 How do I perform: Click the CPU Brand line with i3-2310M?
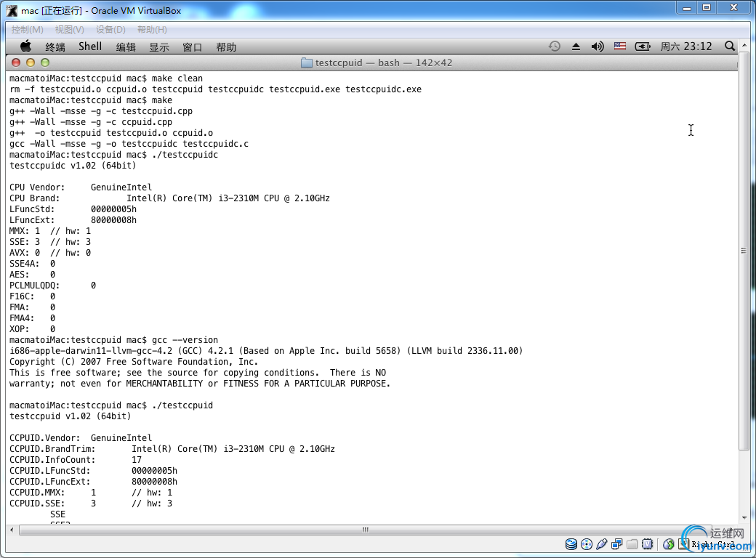tap(169, 198)
